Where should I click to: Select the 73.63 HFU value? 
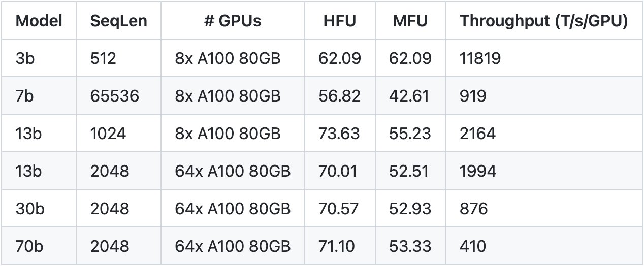339,134
